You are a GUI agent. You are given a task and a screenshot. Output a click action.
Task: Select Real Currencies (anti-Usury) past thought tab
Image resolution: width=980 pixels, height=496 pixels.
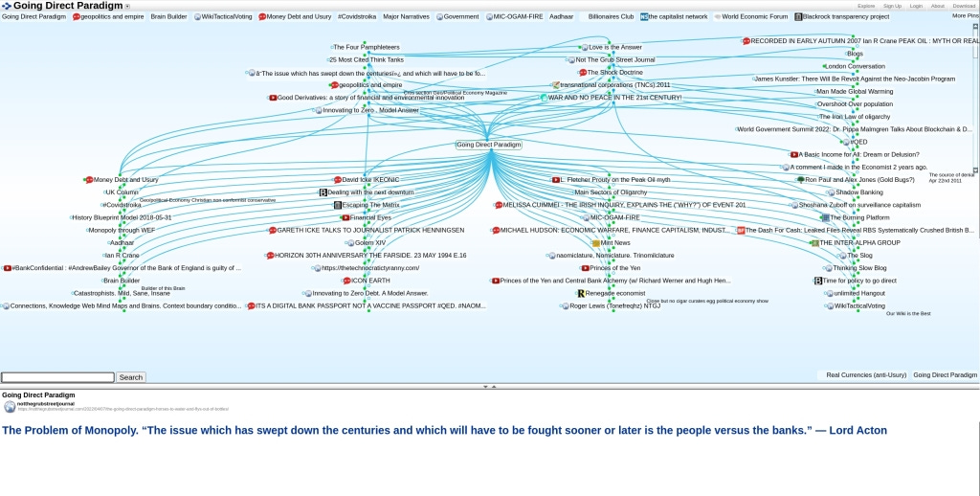(x=865, y=375)
